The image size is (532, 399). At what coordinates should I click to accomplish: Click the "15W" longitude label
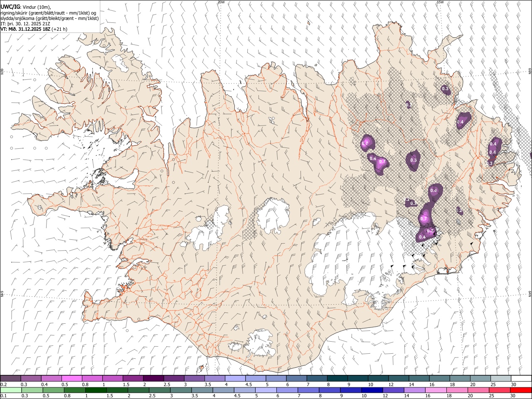[x=440, y=2]
